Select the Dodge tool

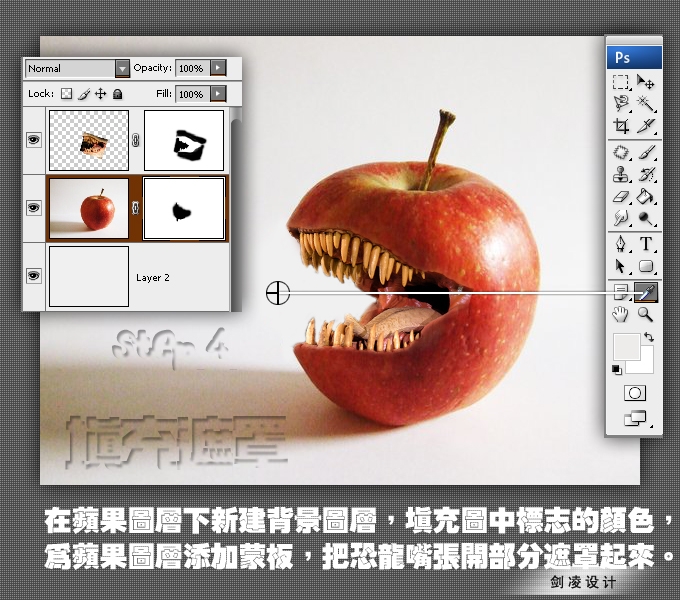[x=646, y=218]
